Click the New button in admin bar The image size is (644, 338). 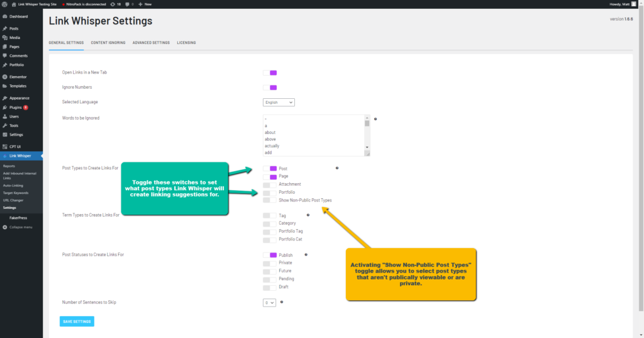point(145,4)
